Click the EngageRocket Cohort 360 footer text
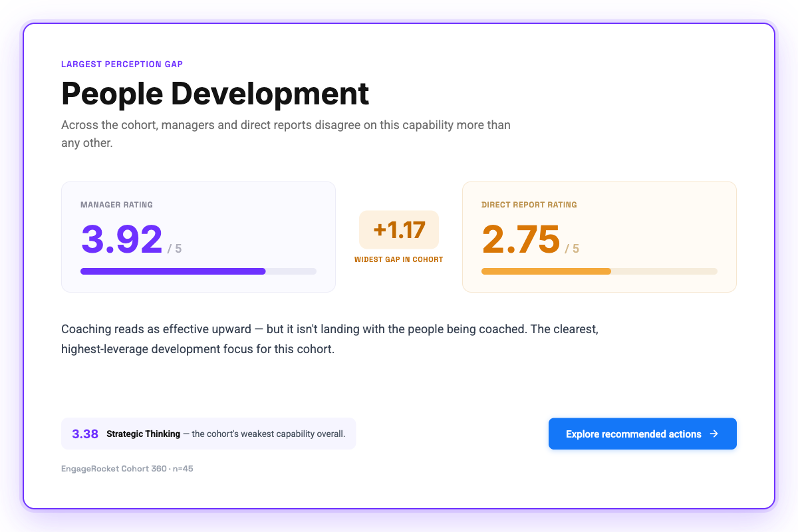The image size is (798, 532). (127, 469)
